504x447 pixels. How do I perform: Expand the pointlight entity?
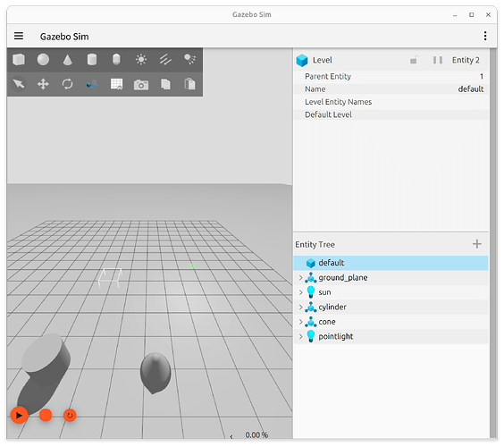pos(301,336)
